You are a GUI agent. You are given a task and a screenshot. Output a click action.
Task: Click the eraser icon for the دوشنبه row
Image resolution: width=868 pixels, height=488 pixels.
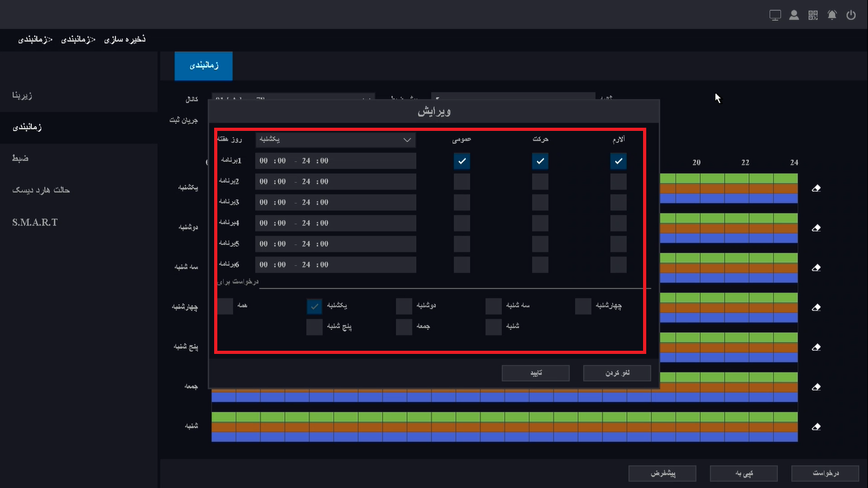817,228
